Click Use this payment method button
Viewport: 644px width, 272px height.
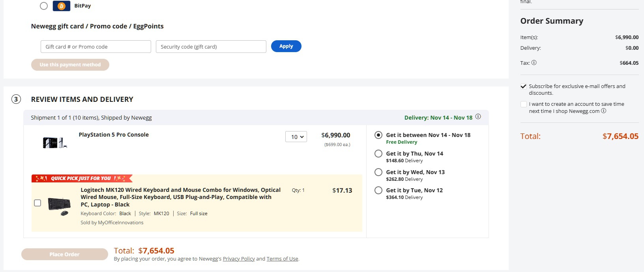point(70,65)
